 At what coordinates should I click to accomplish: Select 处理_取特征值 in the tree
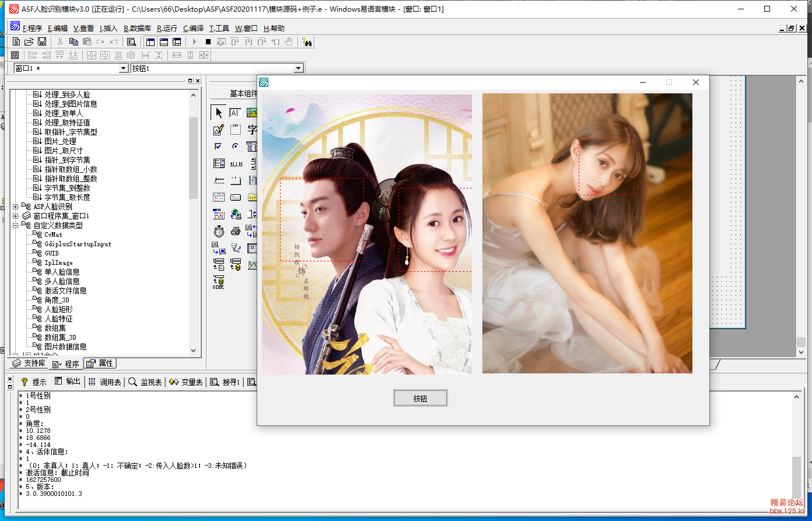coord(67,123)
